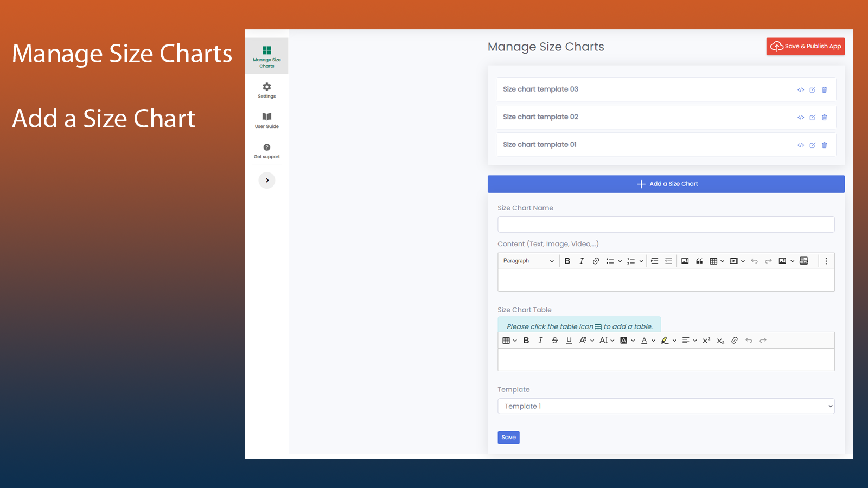This screenshot has width=868, height=488.
Task: Open the Template 1 dropdown
Action: [x=666, y=406]
